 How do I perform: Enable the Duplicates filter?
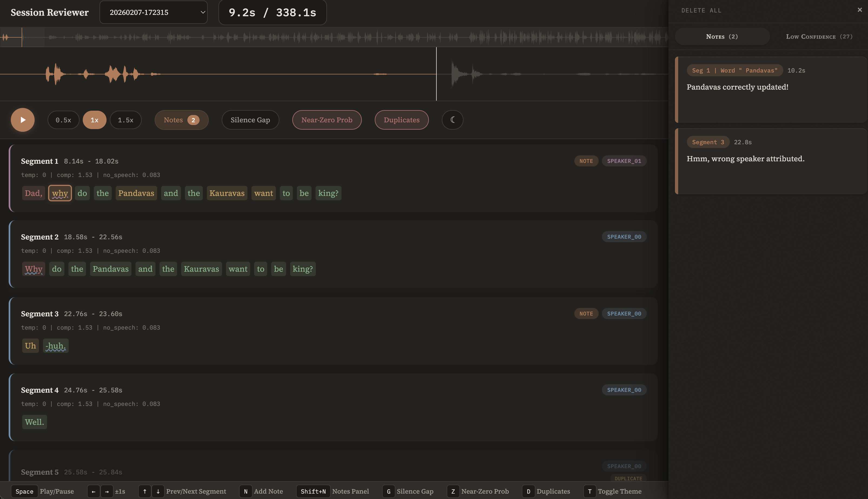(401, 120)
